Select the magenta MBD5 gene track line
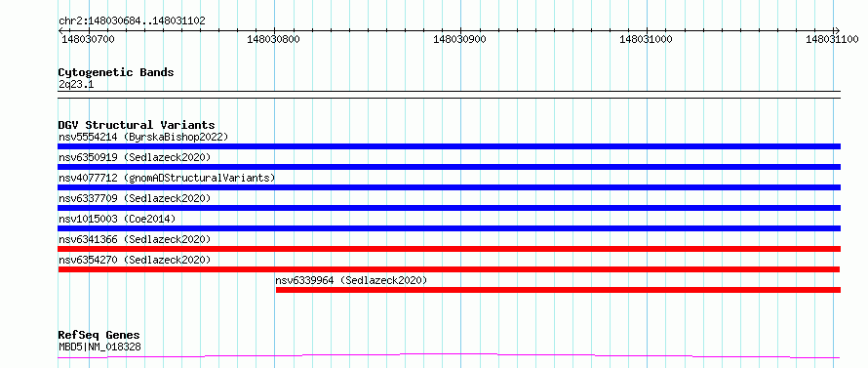The height and width of the screenshot is (368, 868). [x=449, y=355]
